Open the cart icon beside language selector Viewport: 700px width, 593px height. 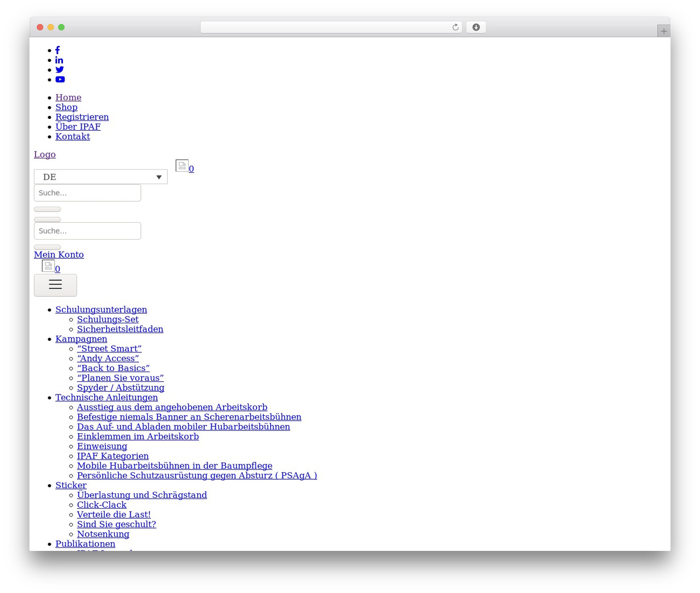(x=182, y=166)
